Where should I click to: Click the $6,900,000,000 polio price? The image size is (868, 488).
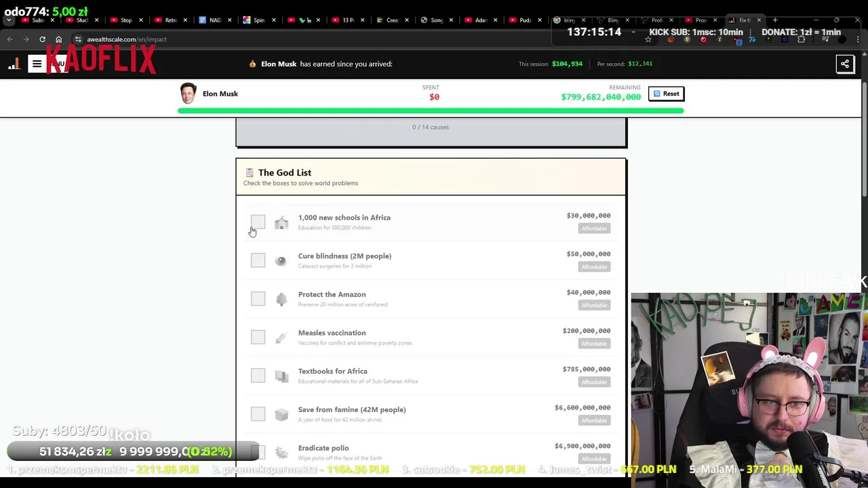[x=583, y=446]
